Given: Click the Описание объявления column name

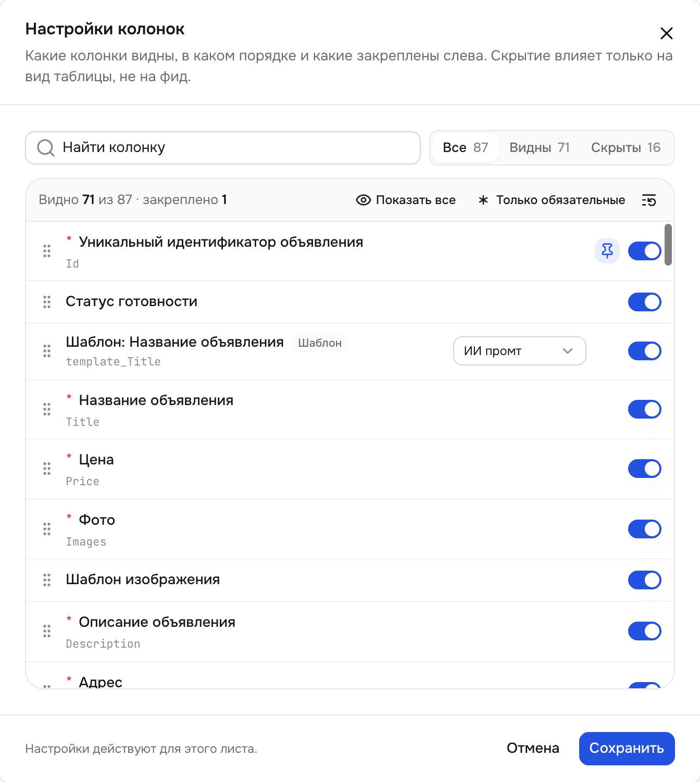Looking at the screenshot, I should 157,622.
